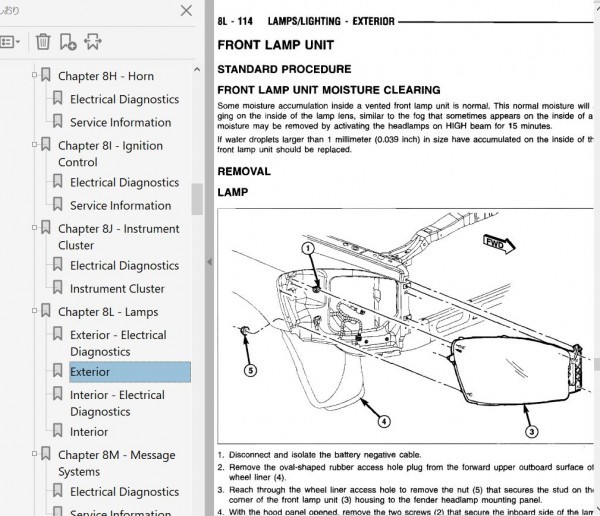Open the Chapter 8H - Horn bookmark
The height and width of the screenshot is (516, 600).
tap(106, 76)
